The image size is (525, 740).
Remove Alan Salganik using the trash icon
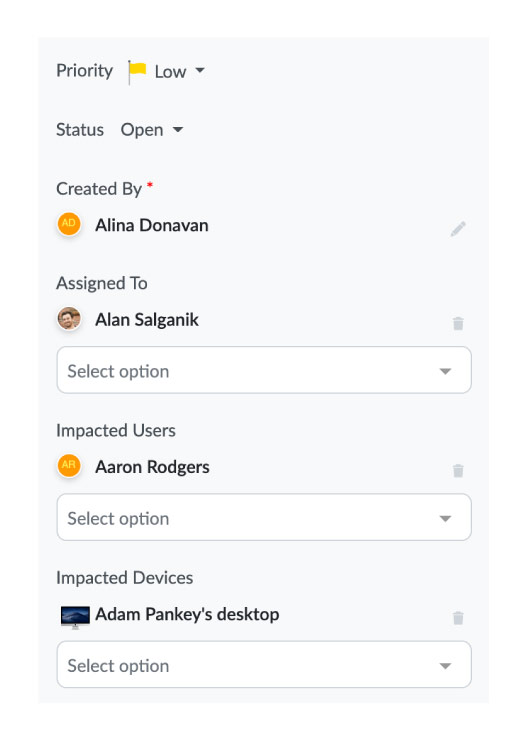[x=458, y=323]
